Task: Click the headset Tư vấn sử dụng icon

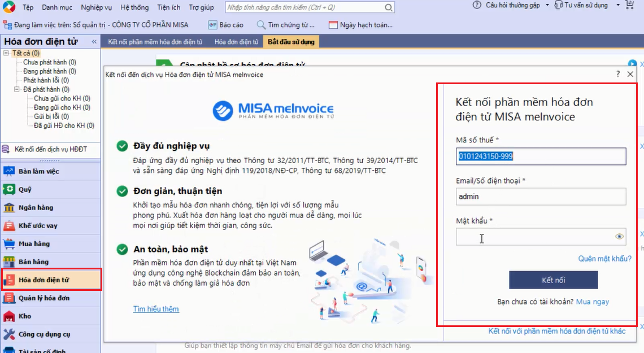Action: point(559,5)
